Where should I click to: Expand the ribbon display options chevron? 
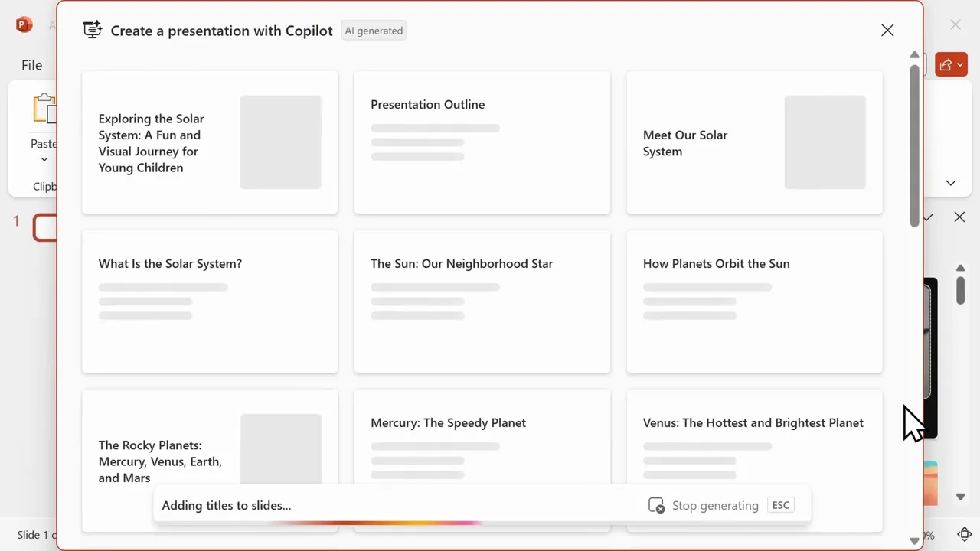click(951, 183)
